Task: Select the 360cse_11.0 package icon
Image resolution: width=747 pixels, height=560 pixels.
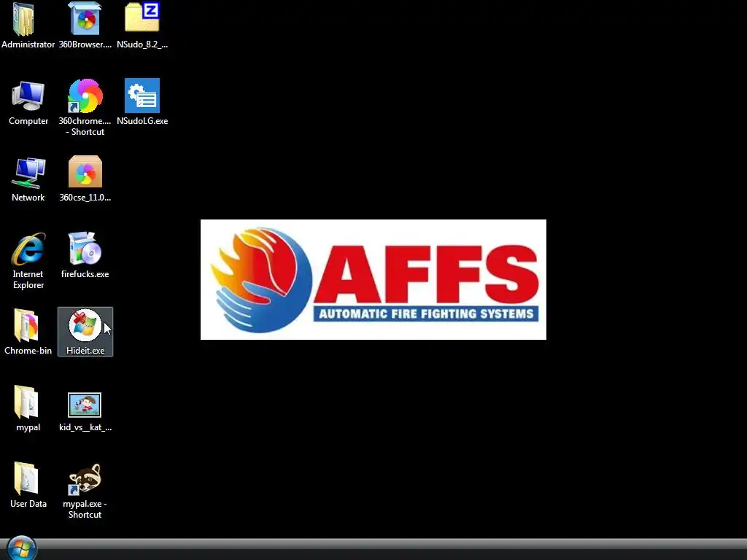Action: pyautogui.click(x=85, y=171)
